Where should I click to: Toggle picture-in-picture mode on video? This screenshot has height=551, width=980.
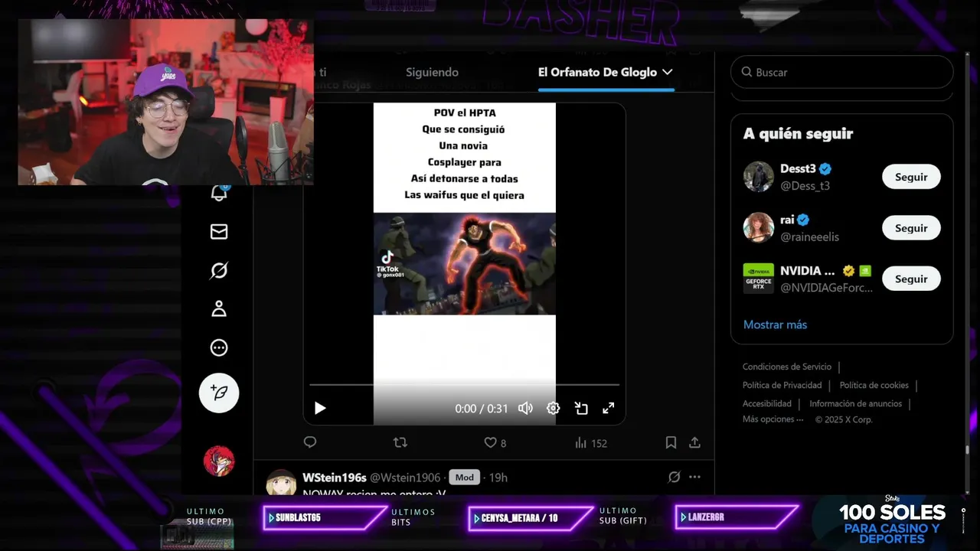[x=581, y=409]
